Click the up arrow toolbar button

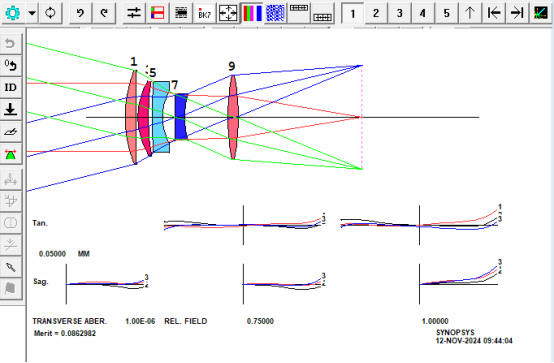470,13
